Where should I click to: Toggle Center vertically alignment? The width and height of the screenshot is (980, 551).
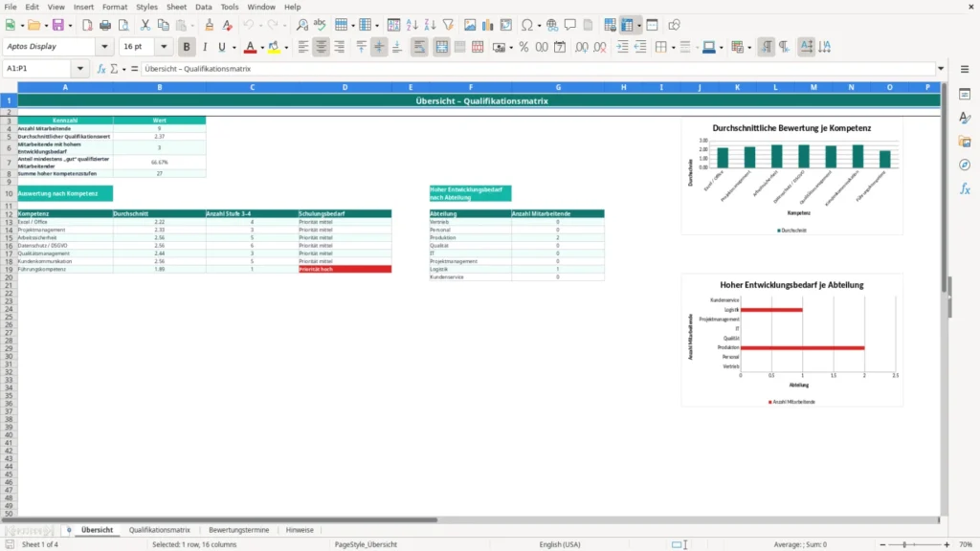tap(379, 47)
